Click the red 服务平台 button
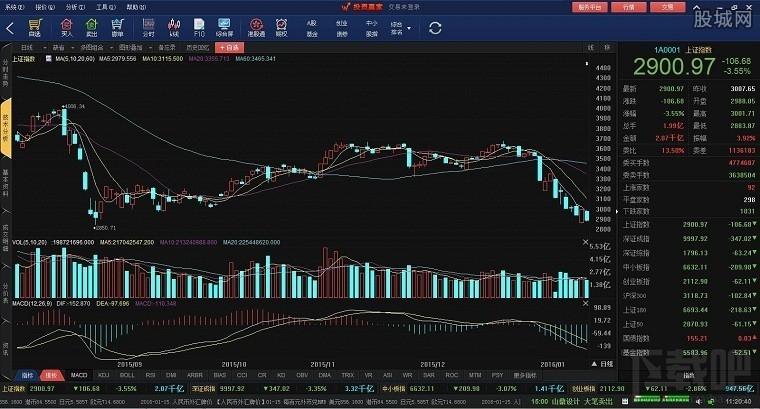The width and height of the screenshot is (760, 409). (x=589, y=7)
